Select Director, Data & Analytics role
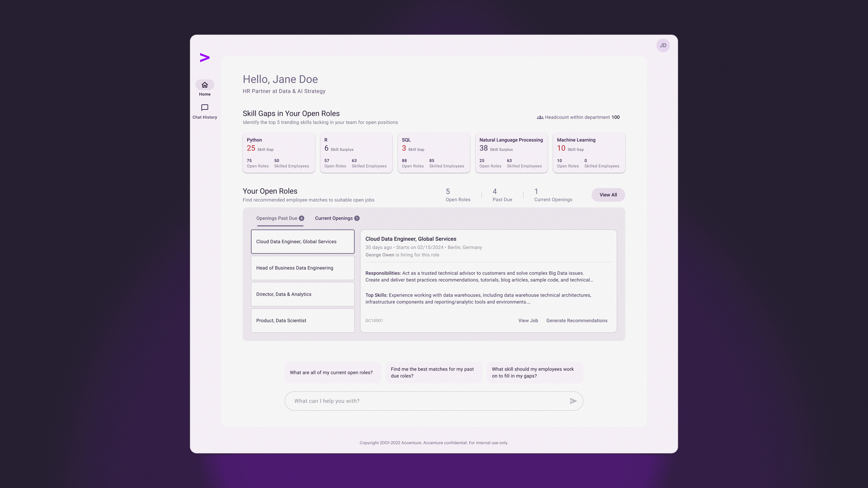 point(302,294)
